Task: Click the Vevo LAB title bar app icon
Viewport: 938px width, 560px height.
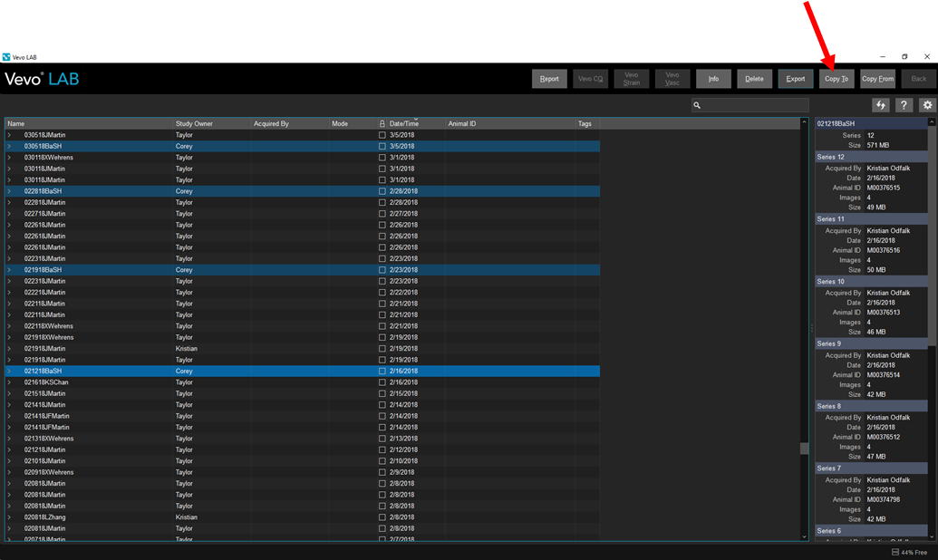Action: 6,57
